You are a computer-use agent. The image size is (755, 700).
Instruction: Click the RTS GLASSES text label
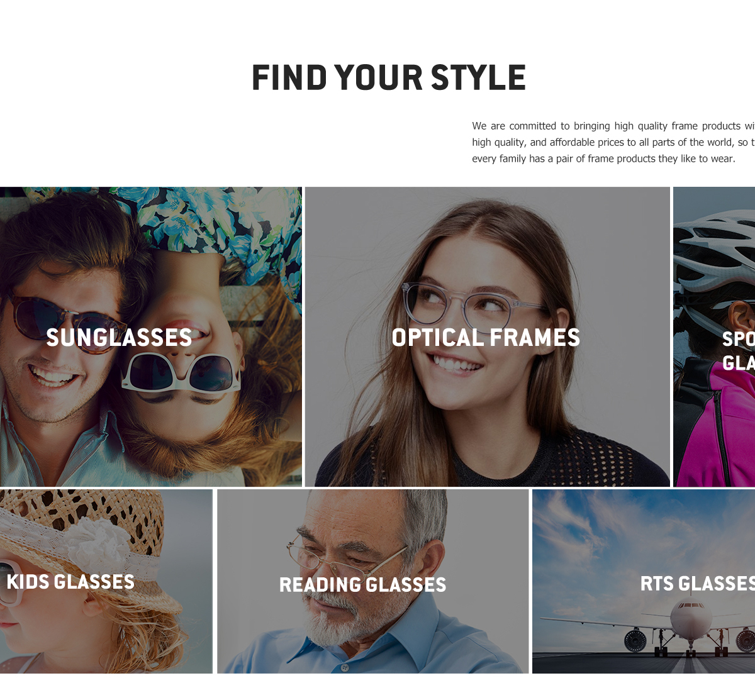(x=698, y=584)
